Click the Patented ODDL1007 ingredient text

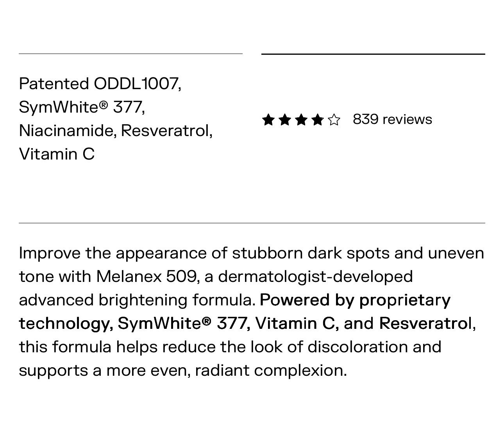click(x=100, y=84)
